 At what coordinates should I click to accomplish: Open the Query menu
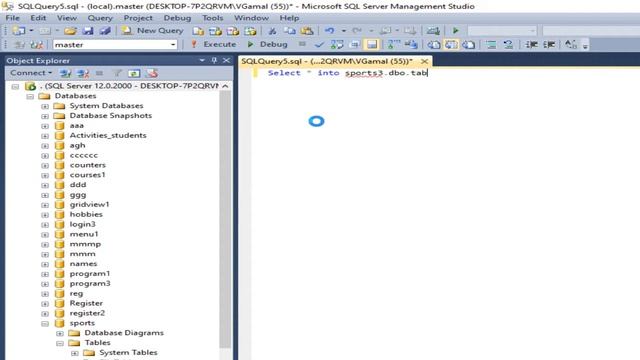(x=100, y=18)
